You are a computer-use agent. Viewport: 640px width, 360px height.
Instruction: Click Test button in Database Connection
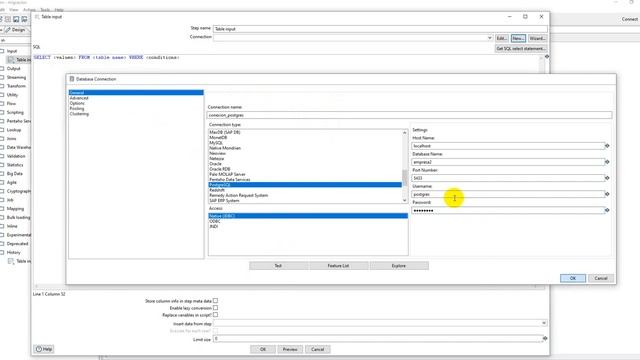(278, 266)
